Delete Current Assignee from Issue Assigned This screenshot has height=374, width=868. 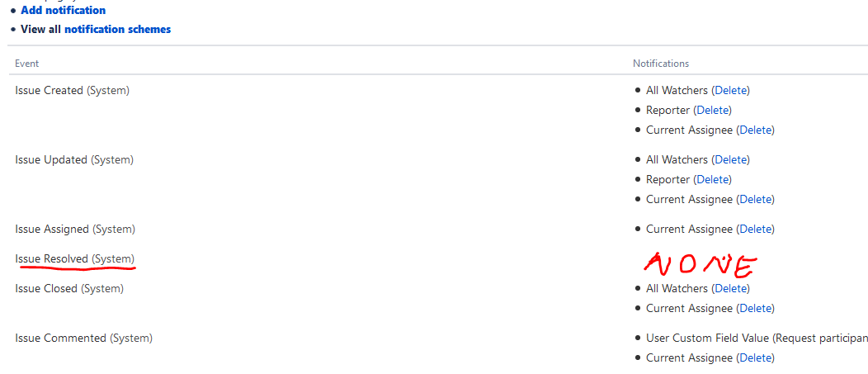click(x=756, y=229)
